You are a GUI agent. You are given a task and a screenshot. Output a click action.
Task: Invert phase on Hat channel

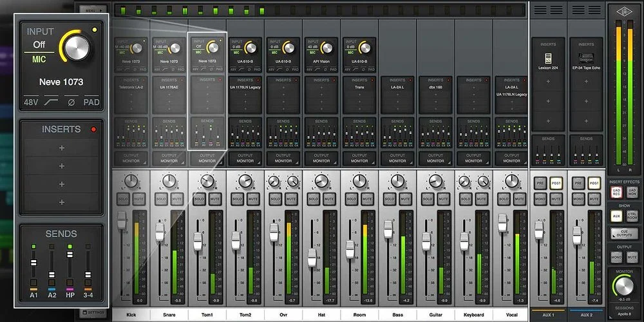coord(326,70)
